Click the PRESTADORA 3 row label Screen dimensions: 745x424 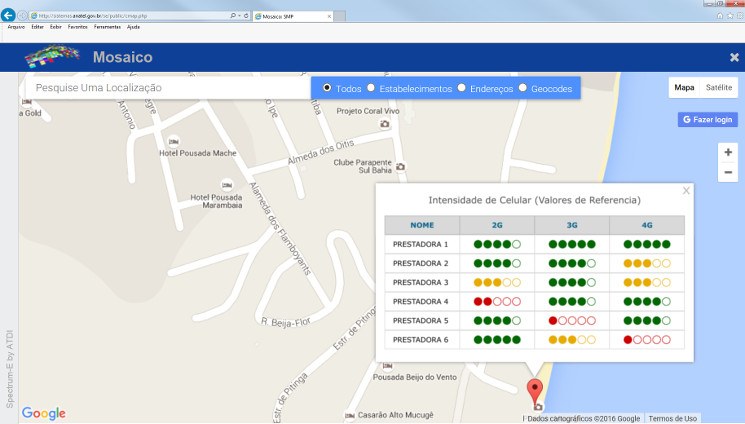tap(420, 282)
